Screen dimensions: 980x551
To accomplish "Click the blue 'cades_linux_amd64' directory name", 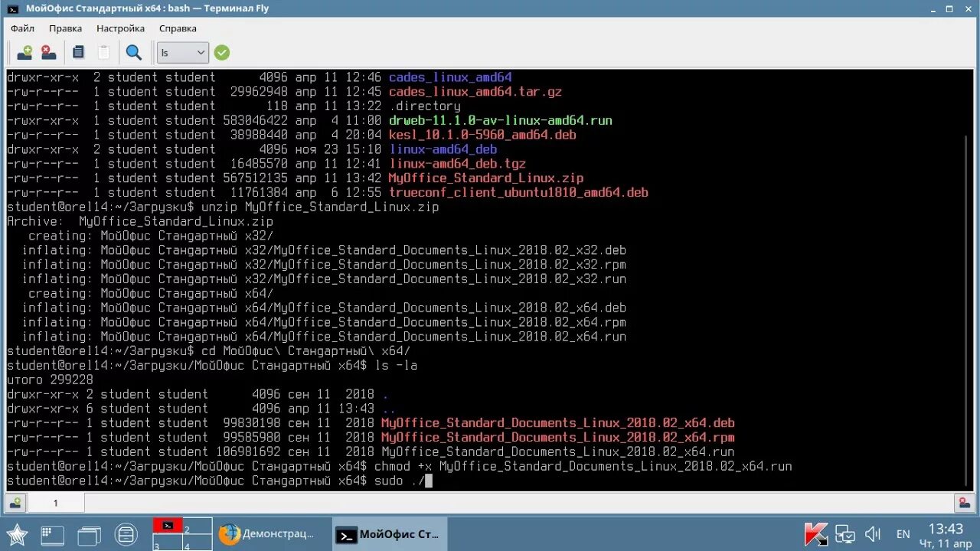I will [450, 77].
